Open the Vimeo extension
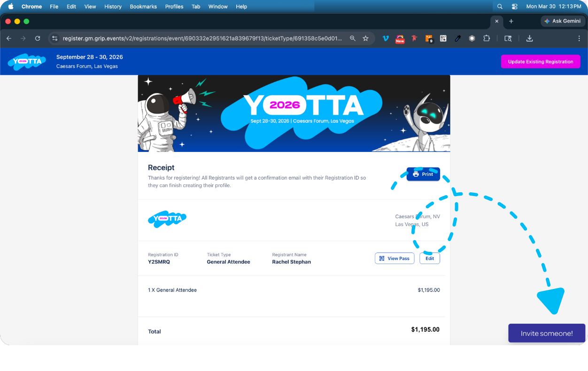This screenshot has height=371, width=588. (386, 38)
